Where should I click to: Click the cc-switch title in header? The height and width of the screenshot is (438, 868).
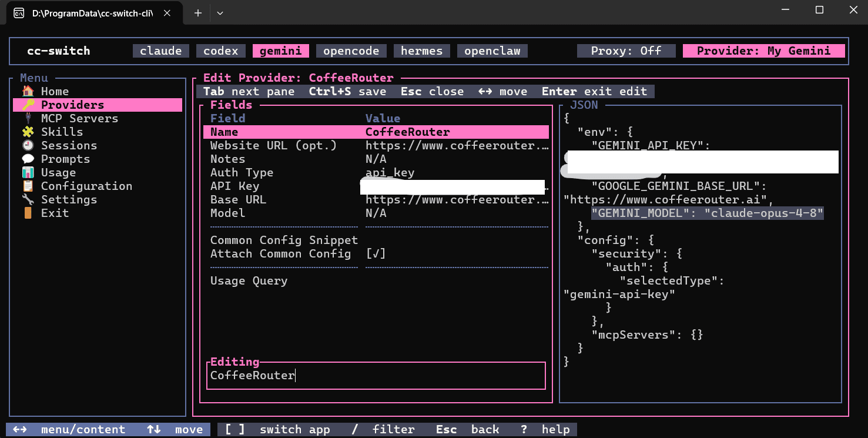(59, 51)
